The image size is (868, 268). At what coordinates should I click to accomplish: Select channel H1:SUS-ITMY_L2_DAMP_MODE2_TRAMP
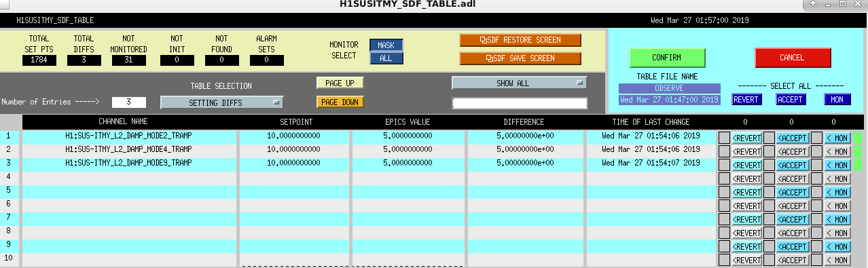pyautogui.click(x=128, y=136)
